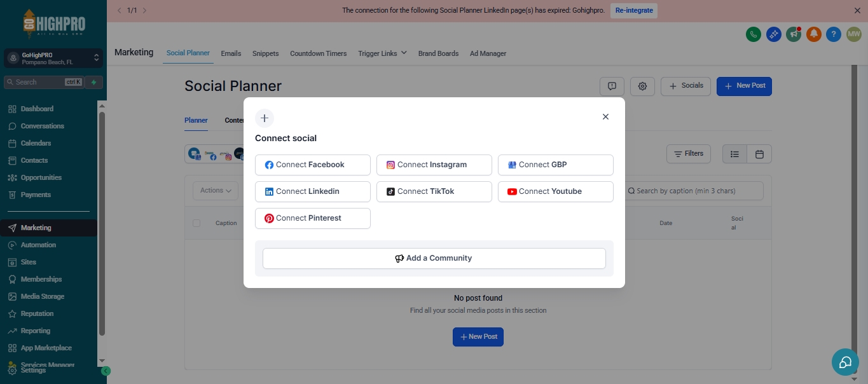Click the Marketing item in the sidebar

click(34, 227)
